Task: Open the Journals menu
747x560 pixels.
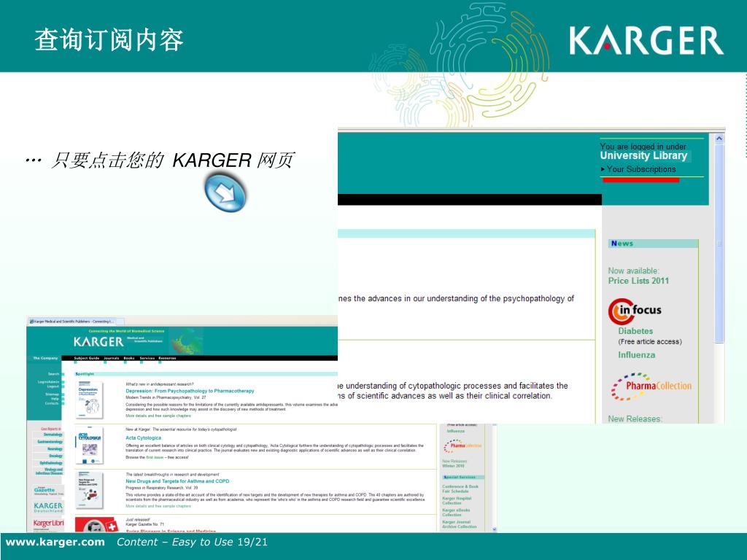Action: [111, 358]
